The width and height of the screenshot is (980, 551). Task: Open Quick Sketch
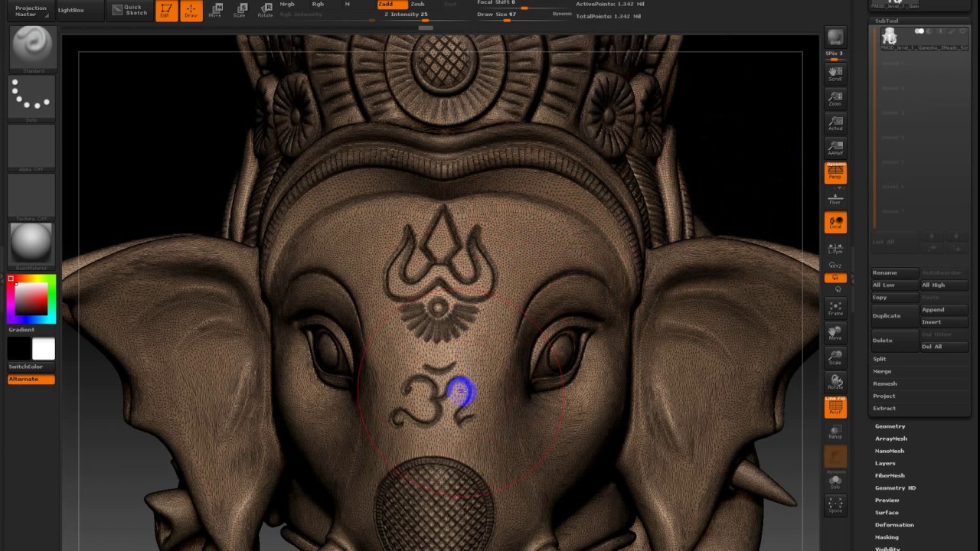coord(128,10)
